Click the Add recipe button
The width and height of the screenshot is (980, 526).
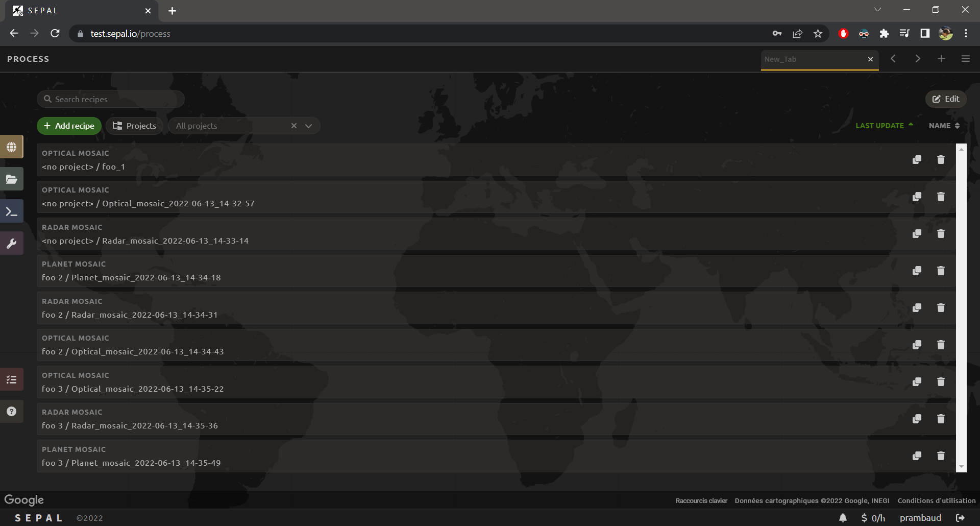(x=69, y=126)
